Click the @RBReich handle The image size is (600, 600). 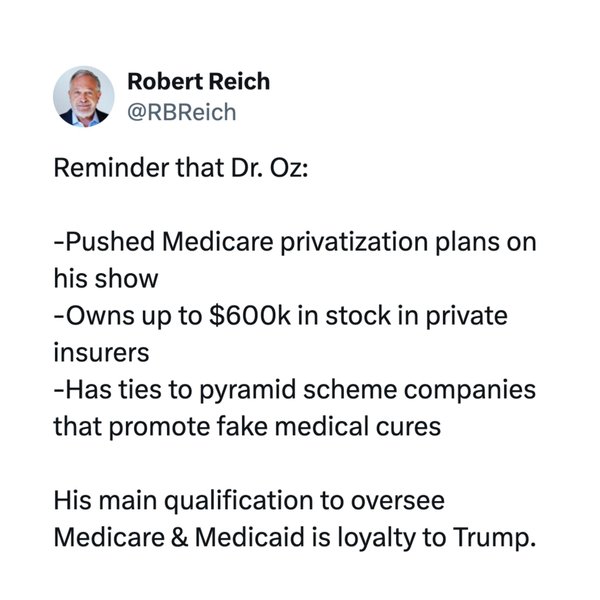pos(181,112)
